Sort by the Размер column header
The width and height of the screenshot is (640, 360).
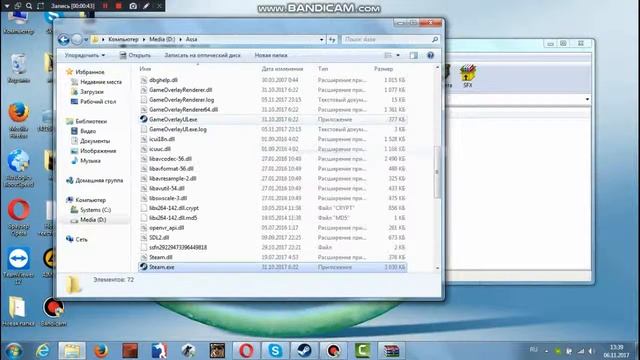[x=383, y=69]
